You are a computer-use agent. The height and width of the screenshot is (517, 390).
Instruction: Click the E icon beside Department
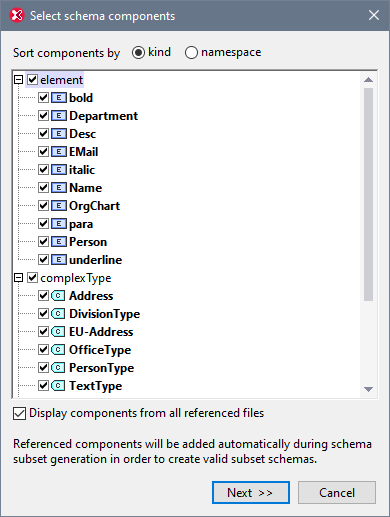pyautogui.click(x=59, y=116)
